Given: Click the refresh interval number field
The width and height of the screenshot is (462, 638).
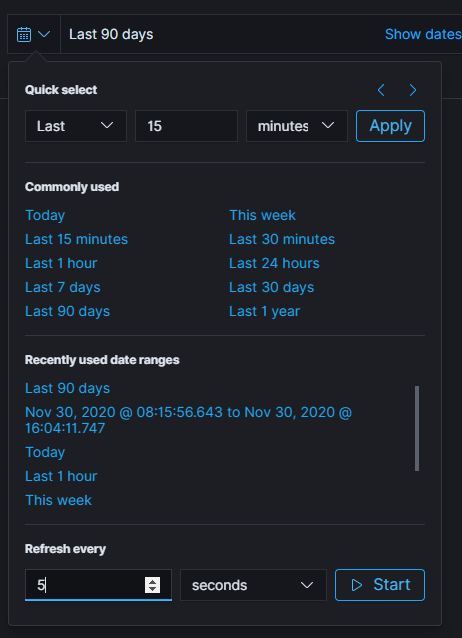Looking at the screenshot, I should tap(85, 585).
